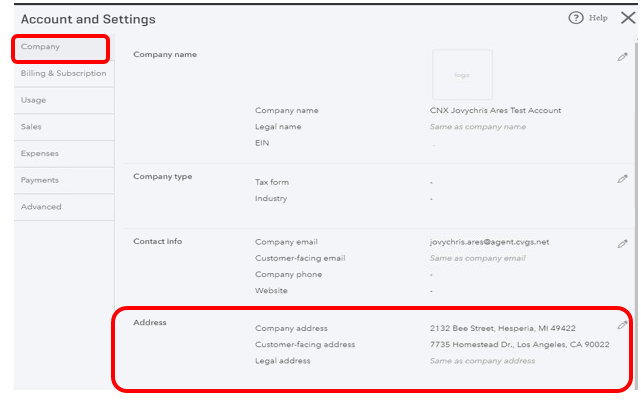This screenshot has width=641, height=404.
Task: Open Billing & Subscription tab
Action: pyautogui.click(x=63, y=73)
